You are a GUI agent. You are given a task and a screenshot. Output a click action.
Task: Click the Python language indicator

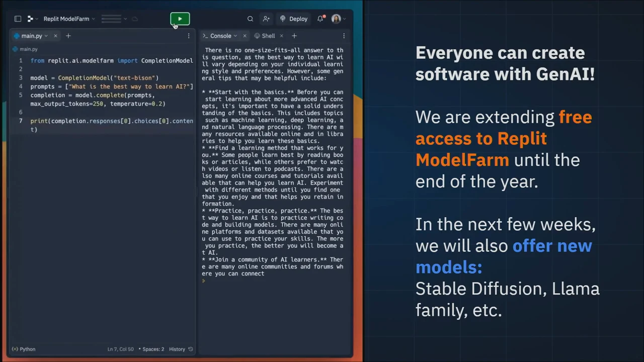[x=24, y=349]
